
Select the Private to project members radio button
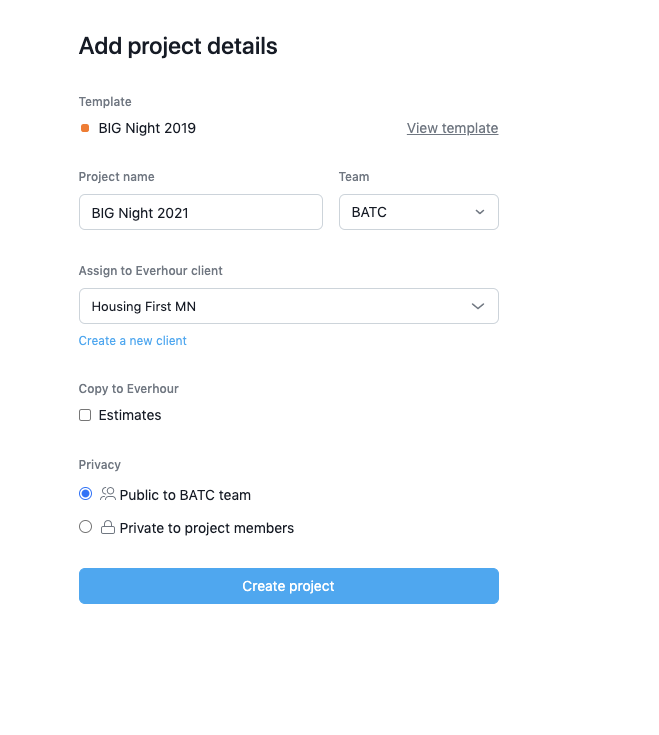tap(85, 527)
